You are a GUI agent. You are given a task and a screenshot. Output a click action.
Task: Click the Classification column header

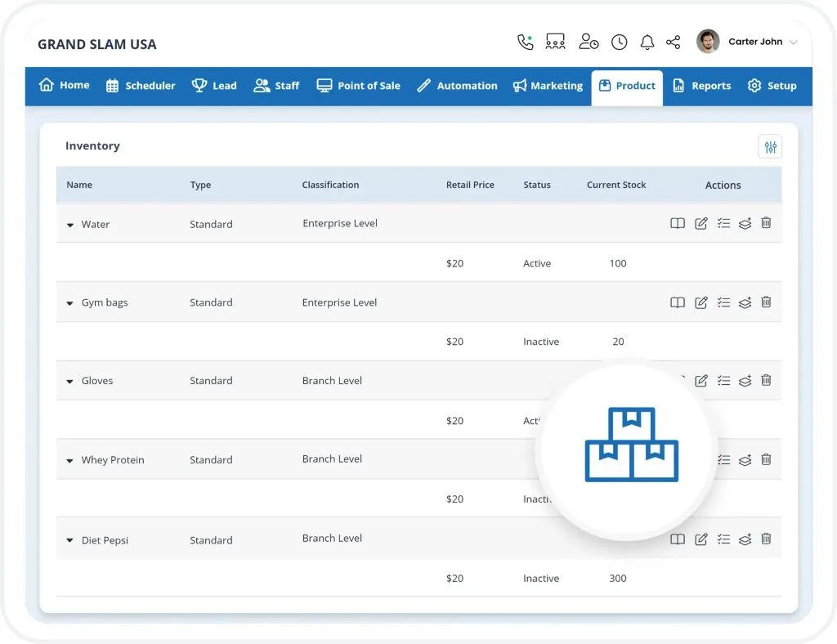click(330, 186)
